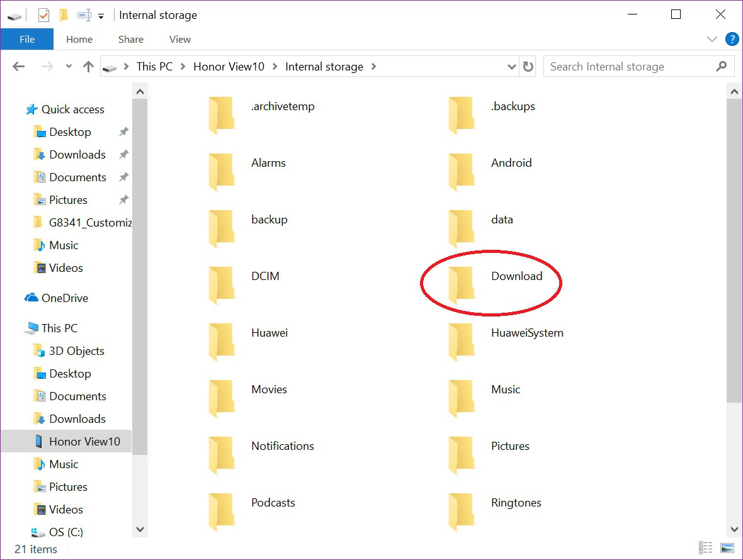
Task: Click the New folder quick access toolbar icon
Action: tap(64, 15)
